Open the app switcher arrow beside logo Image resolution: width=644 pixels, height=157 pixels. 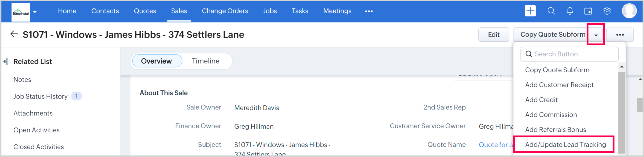[x=35, y=12]
